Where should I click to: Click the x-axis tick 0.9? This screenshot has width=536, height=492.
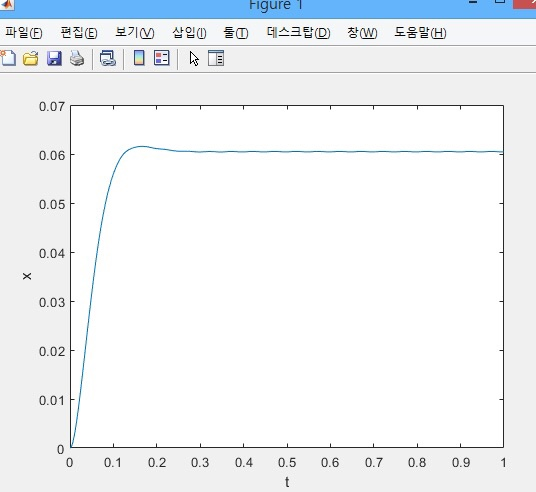461,463
